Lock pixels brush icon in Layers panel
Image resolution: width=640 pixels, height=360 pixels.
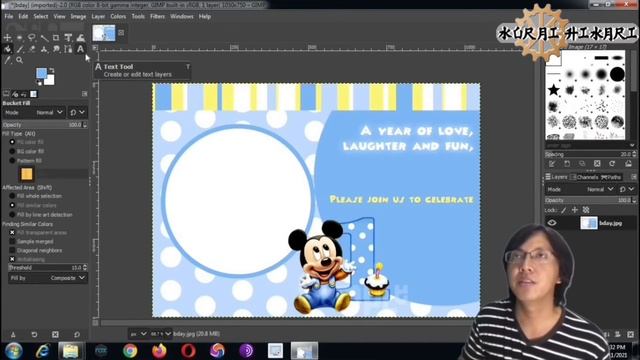[564, 210]
